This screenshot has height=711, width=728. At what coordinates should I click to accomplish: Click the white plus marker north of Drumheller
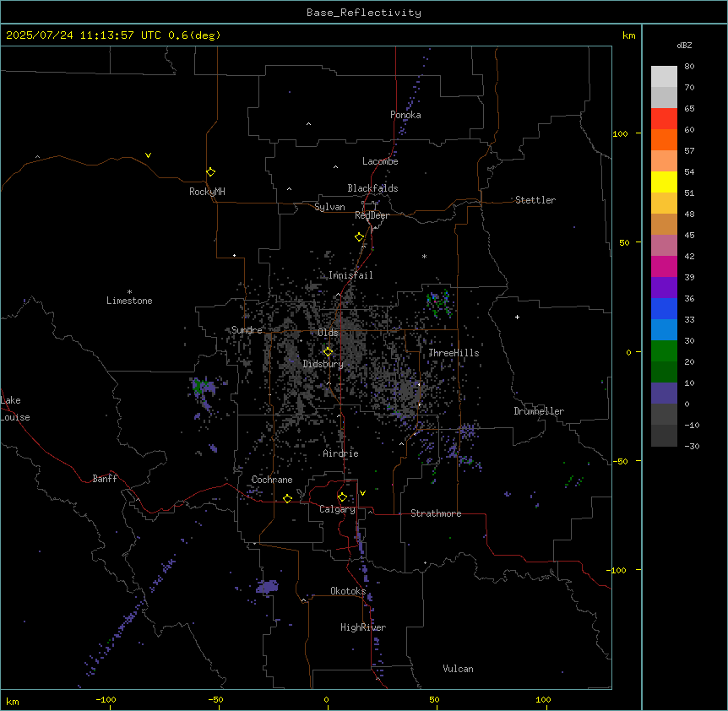[517, 317]
